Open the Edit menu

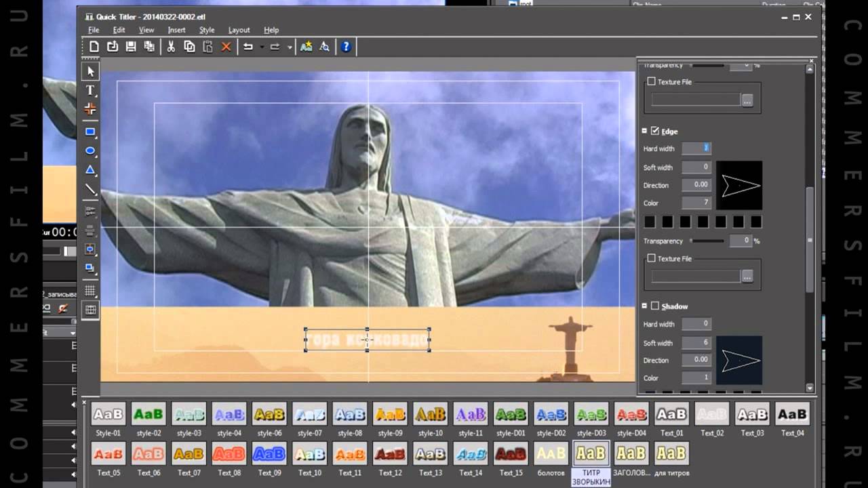pos(119,30)
